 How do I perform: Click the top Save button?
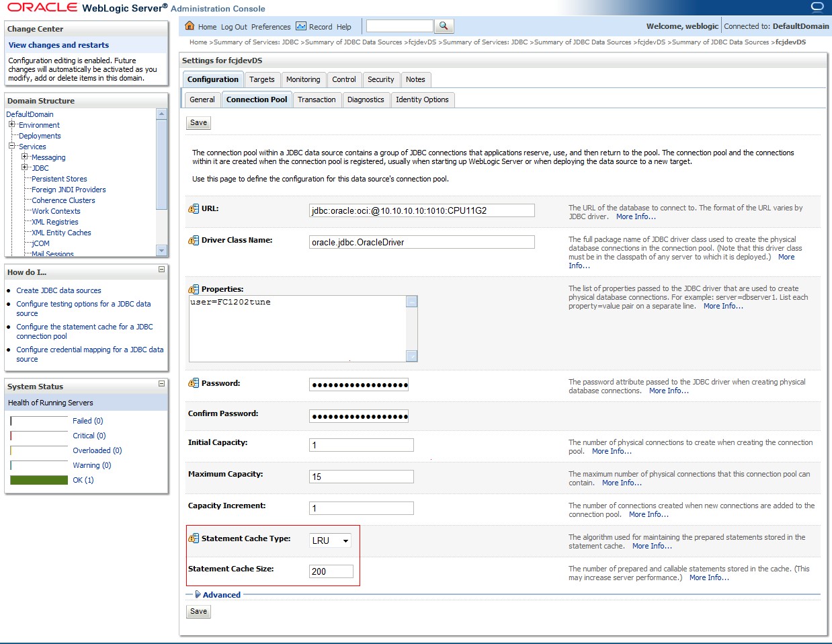(x=199, y=123)
